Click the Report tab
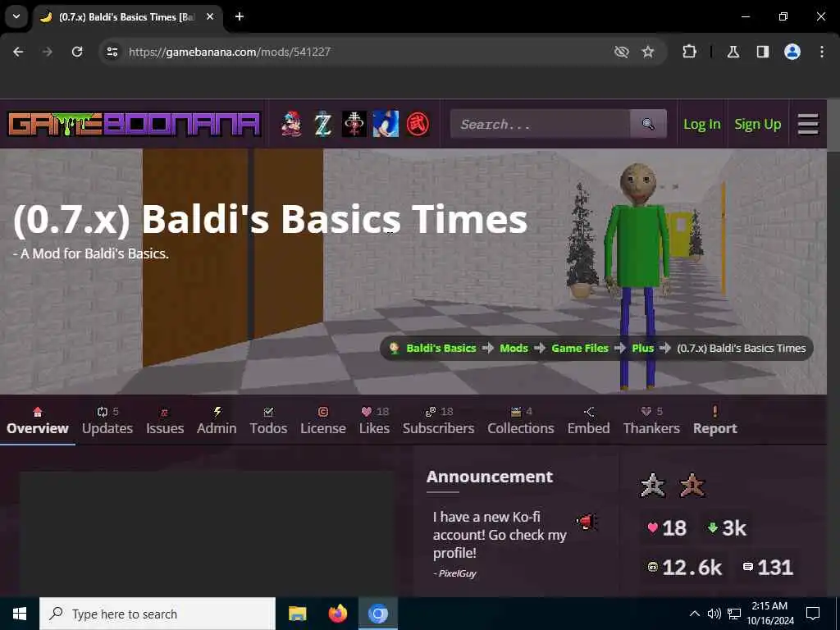 [x=715, y=421]
